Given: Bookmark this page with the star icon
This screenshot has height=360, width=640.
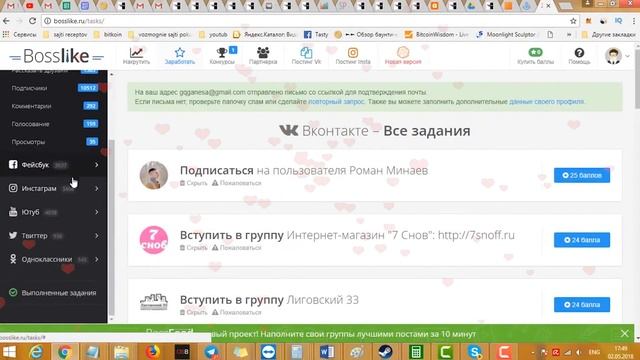Looking at the screenshot, I should point(573,21).
